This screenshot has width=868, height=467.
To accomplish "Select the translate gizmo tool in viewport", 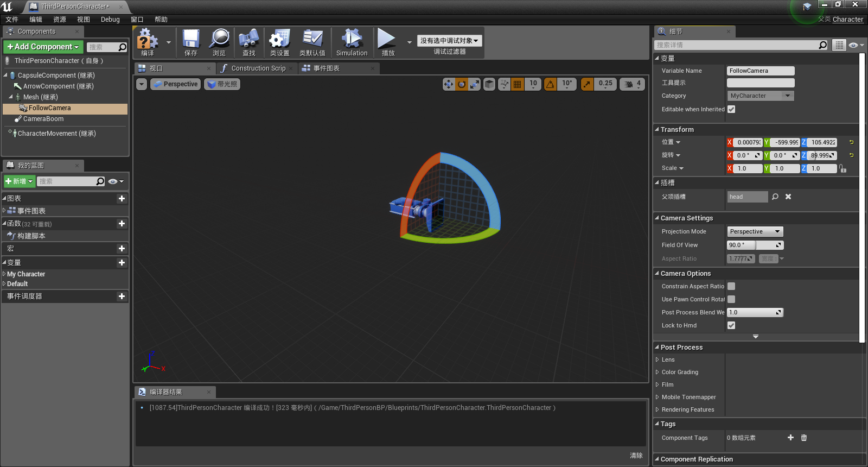I will (x=449, y=84).
